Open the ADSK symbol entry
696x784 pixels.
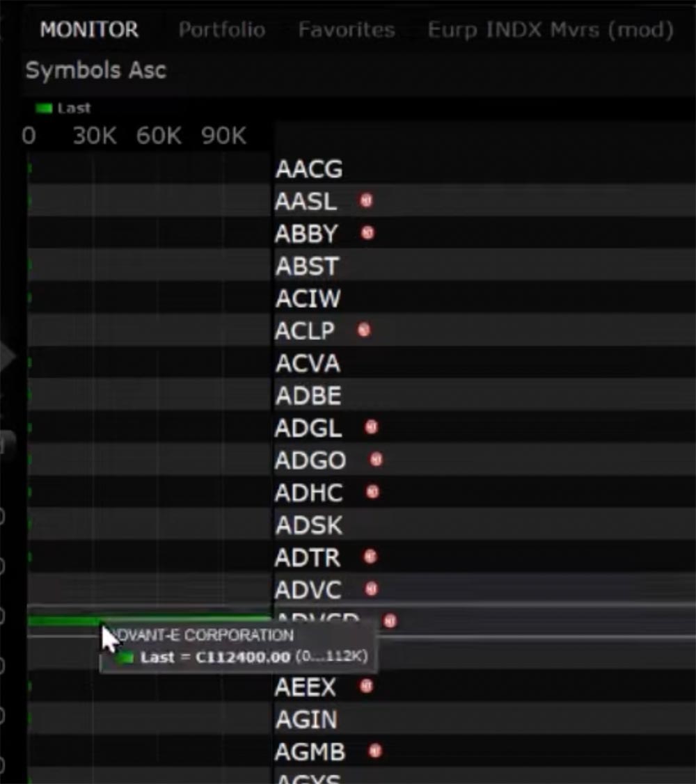[x=308, y=525]
